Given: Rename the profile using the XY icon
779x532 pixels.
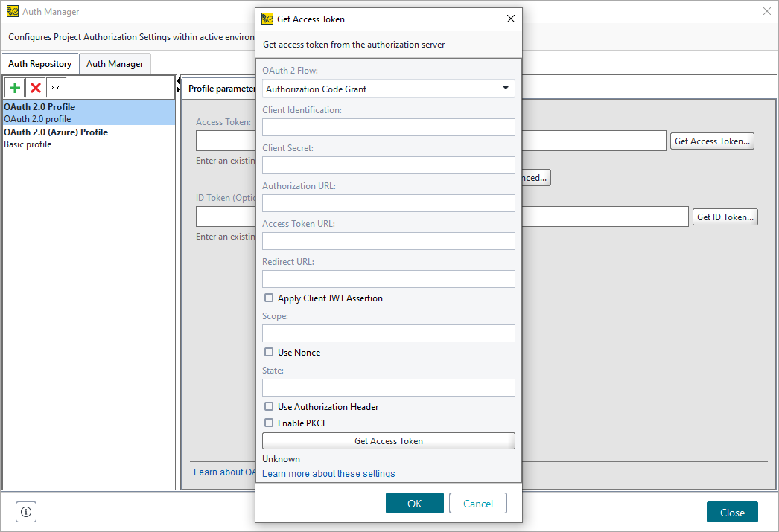Looking at the screenshot, I should click(x=56, y=87).
